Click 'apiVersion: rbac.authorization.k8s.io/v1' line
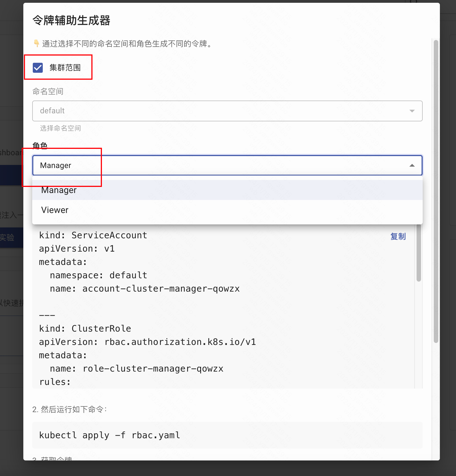Screen dimensions: 456x476 (147, 342)
